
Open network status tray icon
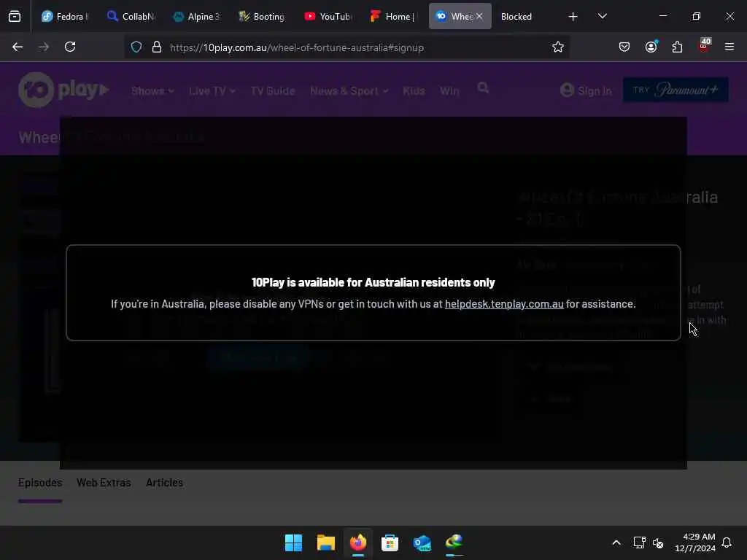pos(639,542)
